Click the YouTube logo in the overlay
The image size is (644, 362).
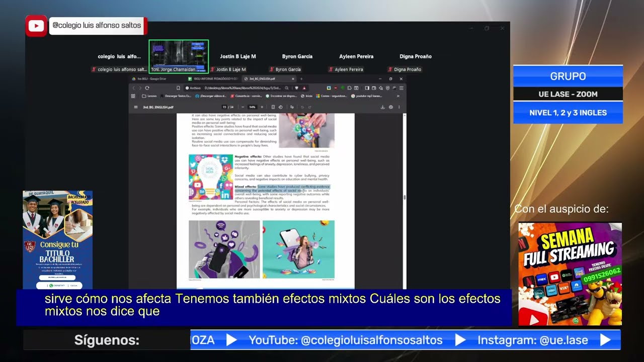click(36, 26)
